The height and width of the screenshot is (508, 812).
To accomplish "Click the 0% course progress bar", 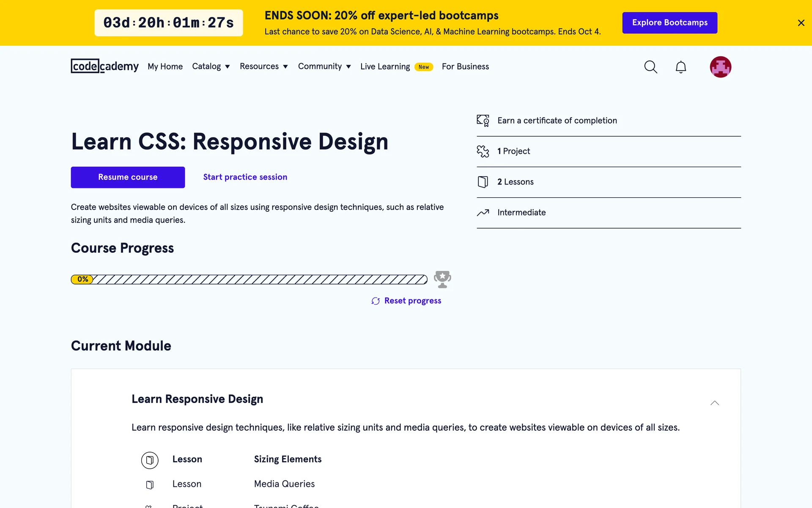I will (x=249, y=279).
